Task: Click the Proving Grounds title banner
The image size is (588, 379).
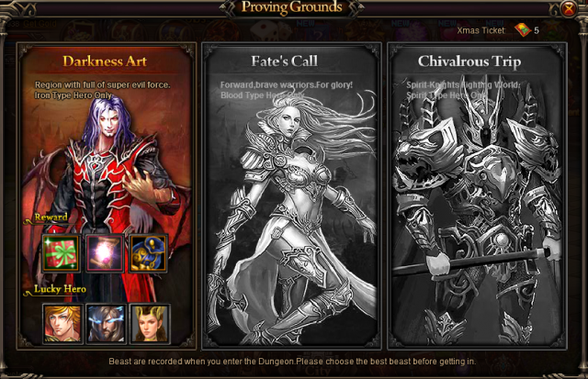Action: tap(292, 7)
